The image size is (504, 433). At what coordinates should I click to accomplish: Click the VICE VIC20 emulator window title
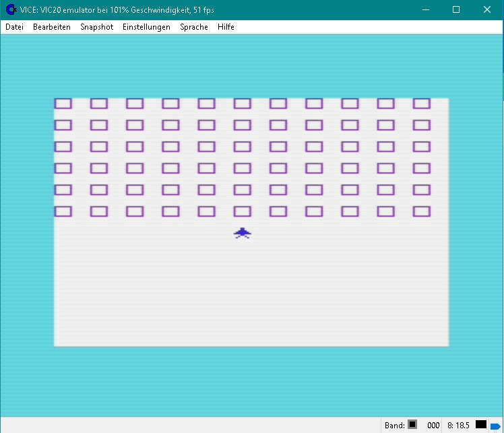[x=117, y=10]
